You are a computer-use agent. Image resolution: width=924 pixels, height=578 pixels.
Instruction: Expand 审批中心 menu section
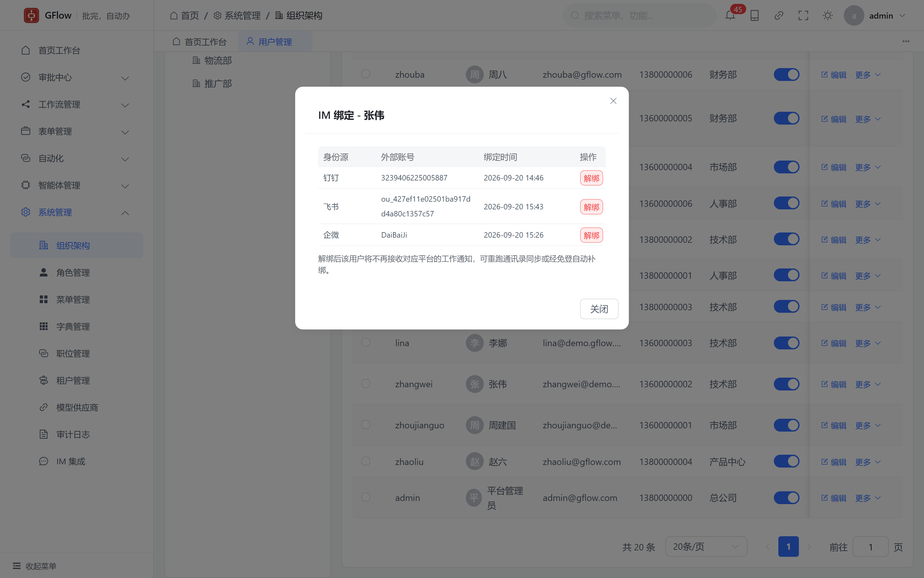[76, 78]
